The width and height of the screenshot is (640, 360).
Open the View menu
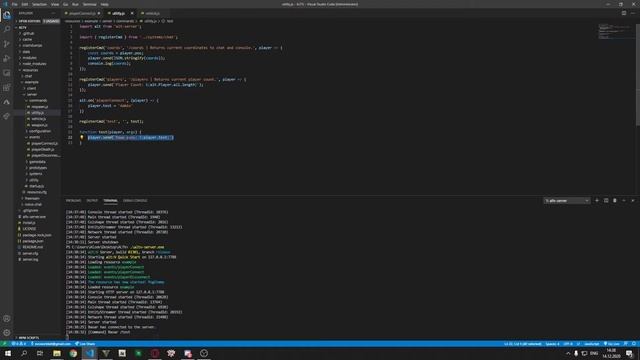[55, 4]
